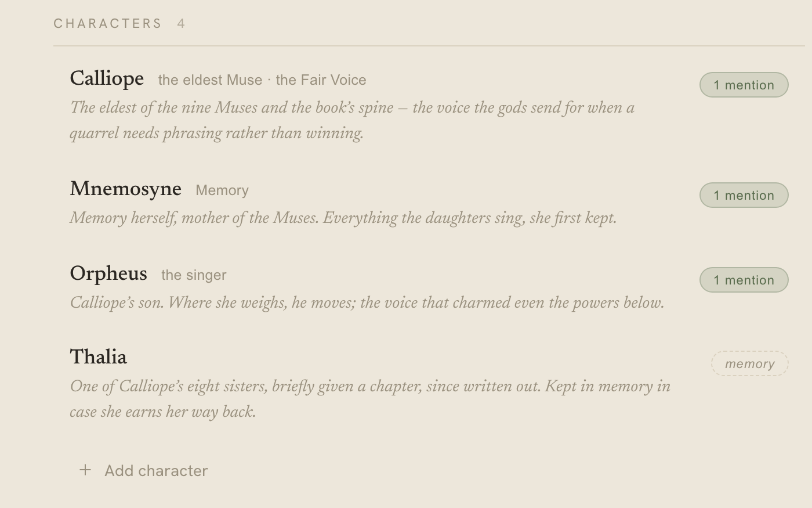
Task: Open Mnemosyne's 1 mention badge
Action: 744,195
